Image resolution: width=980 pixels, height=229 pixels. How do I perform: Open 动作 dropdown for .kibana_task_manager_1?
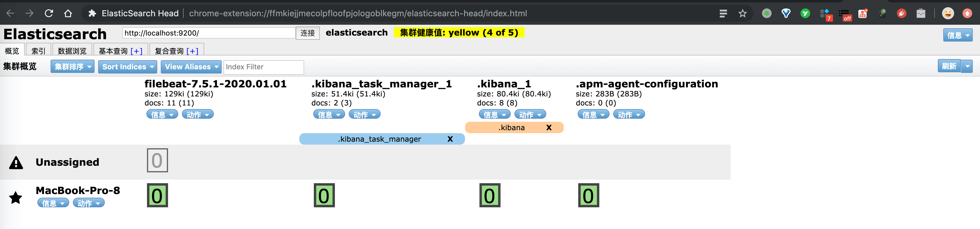click(x=364, y=114)
